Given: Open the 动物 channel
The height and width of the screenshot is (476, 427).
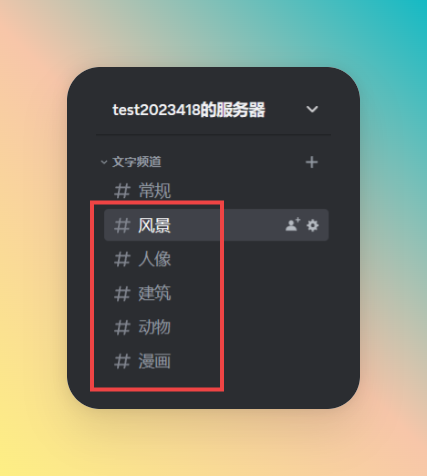Looking at the screenshot, I should [154, 327].
